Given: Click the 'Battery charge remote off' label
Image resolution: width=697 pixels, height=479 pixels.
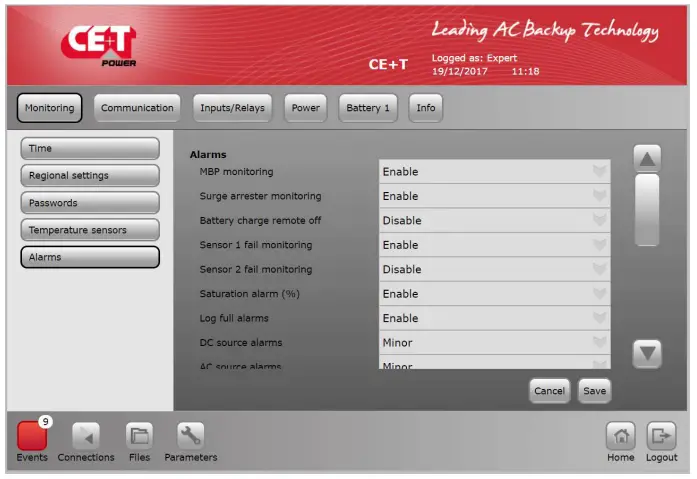Looking at the screenshot, I should pos(260,220).
